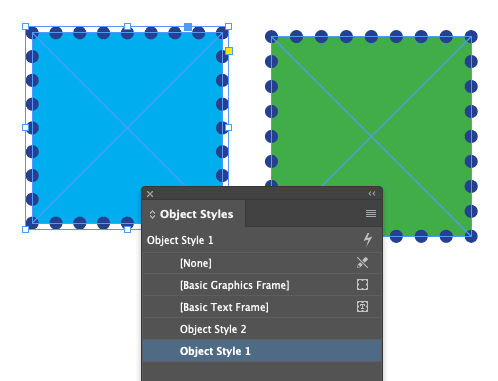Toggle panel size with up-down arrows

pos(152,214)
